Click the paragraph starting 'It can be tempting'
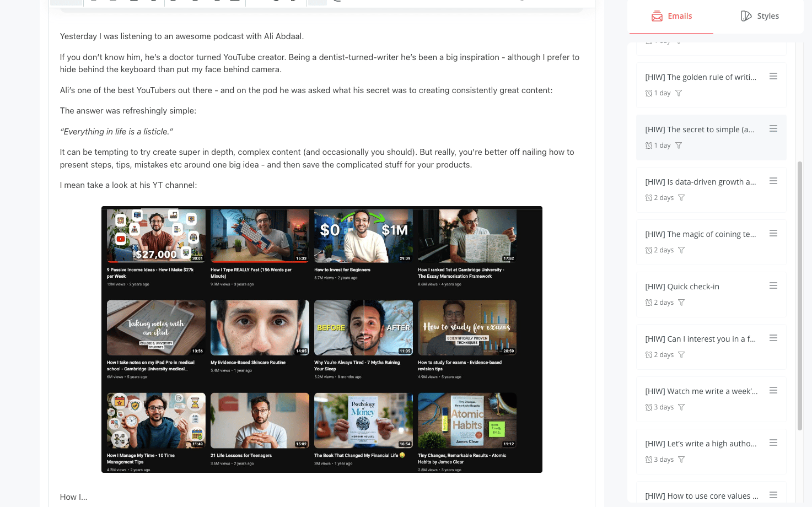 click(x=317, y=158)
